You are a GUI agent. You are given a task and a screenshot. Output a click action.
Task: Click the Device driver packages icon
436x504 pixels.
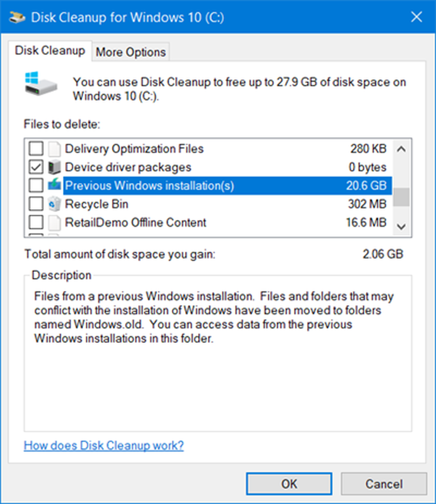54,167
